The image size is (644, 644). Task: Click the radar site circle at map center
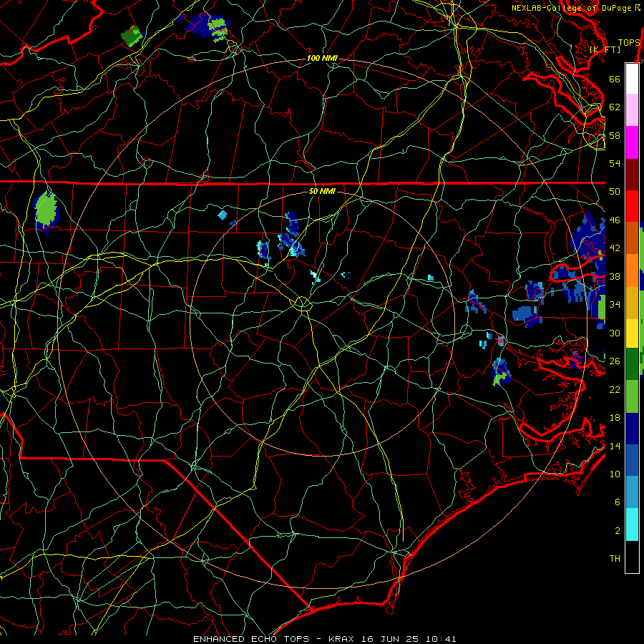[302, 303]
